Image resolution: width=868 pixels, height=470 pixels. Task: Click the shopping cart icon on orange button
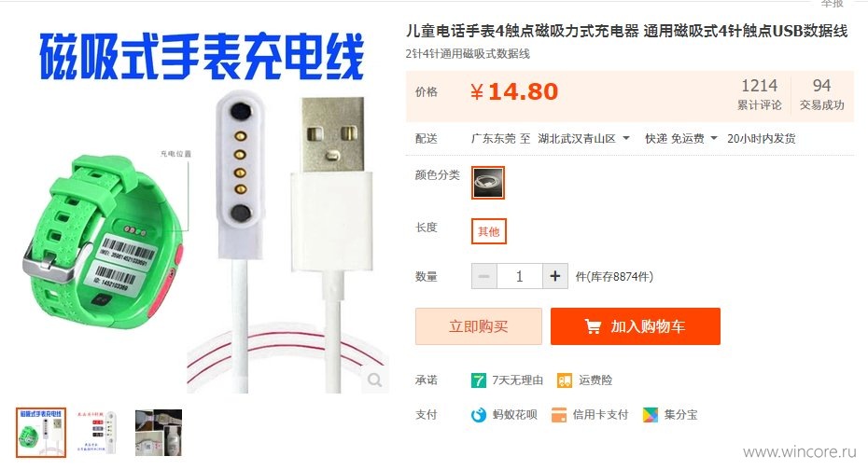click(593, 326)
